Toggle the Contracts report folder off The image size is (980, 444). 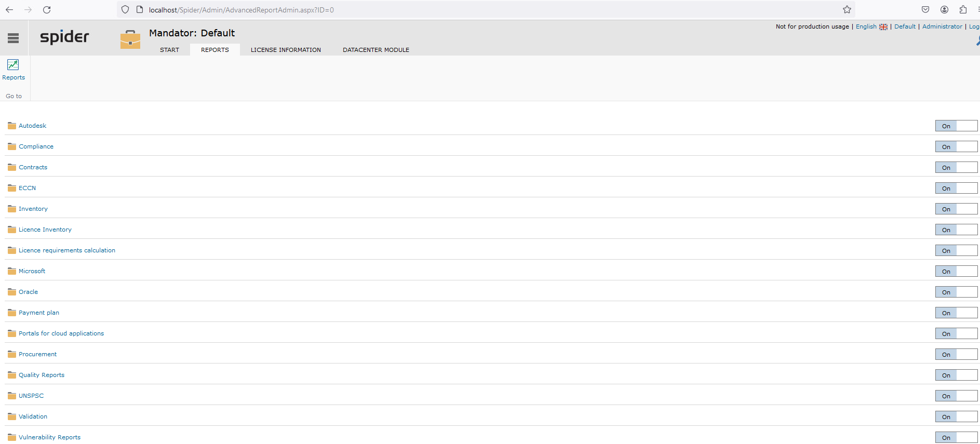click(x=957, y=167)
